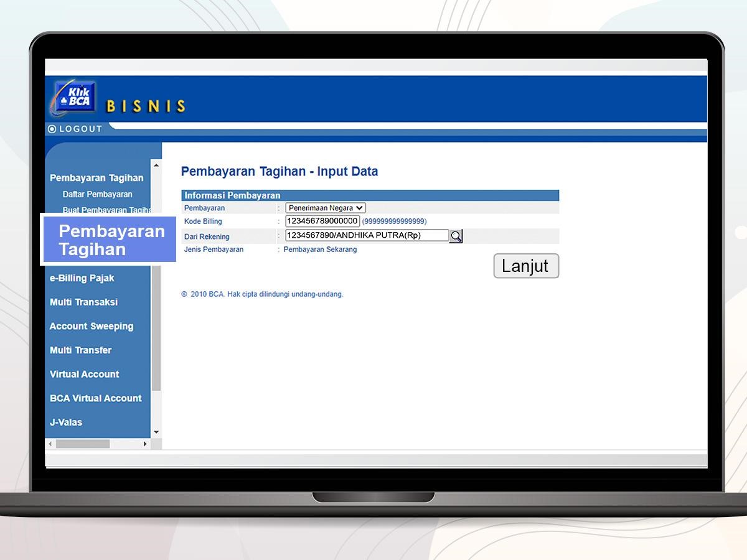The width and height of the screenshot is (747, 560).
Task: Click the sidebar scroll-left arrow
Action: 50,444
